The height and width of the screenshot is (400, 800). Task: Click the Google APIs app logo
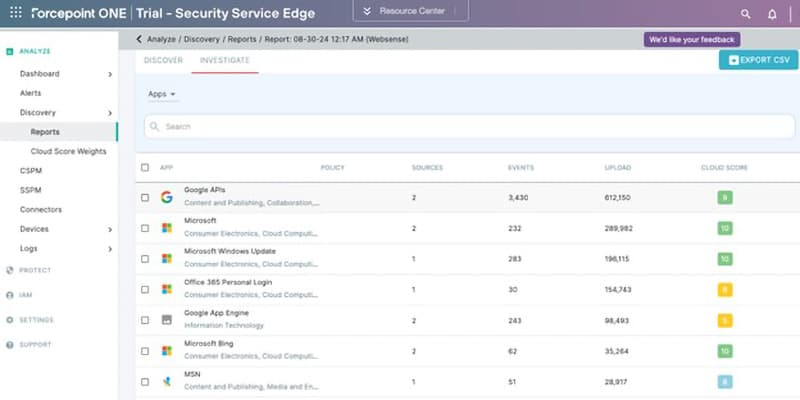pyautogui.click(x=167, y=197)
